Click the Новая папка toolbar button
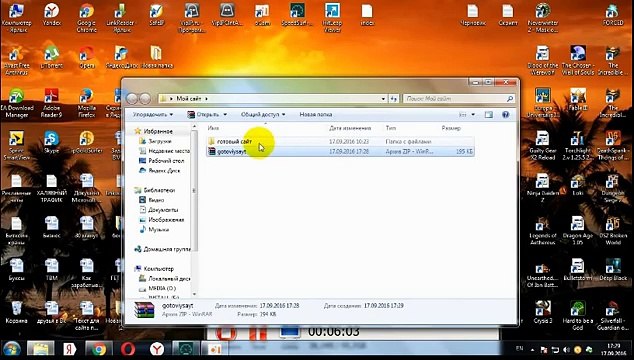 point(316,114)
